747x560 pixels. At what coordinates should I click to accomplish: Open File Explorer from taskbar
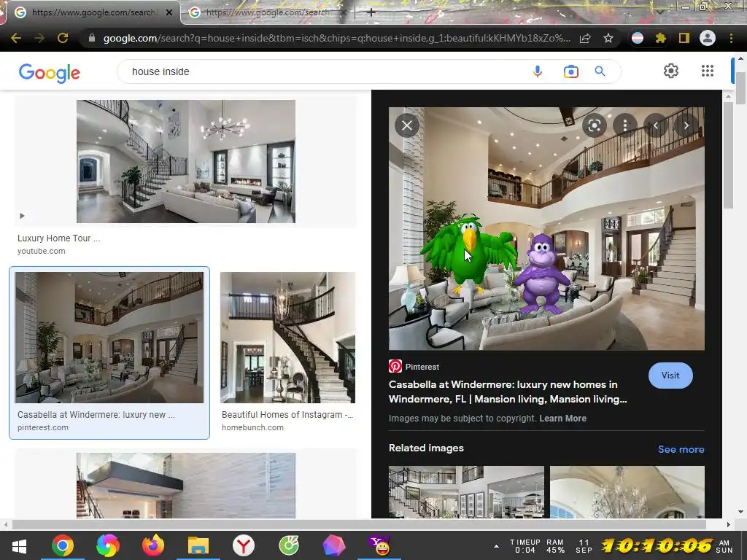(x=198, y=545)
